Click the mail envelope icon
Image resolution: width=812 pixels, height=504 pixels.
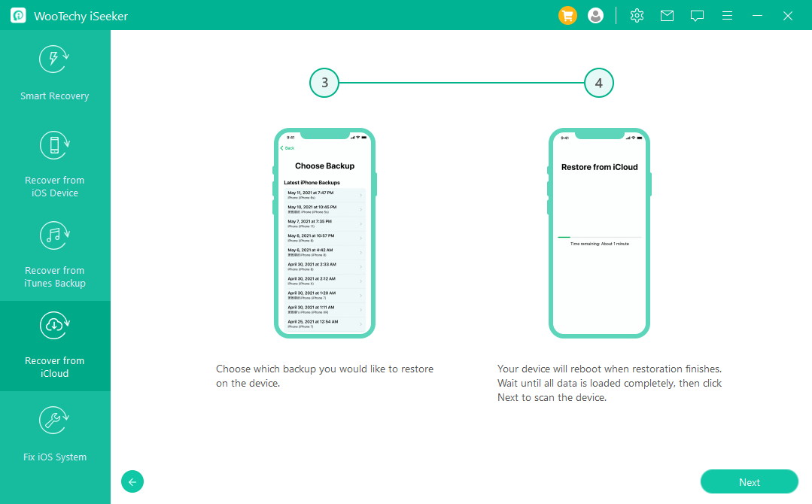point(667,15)
